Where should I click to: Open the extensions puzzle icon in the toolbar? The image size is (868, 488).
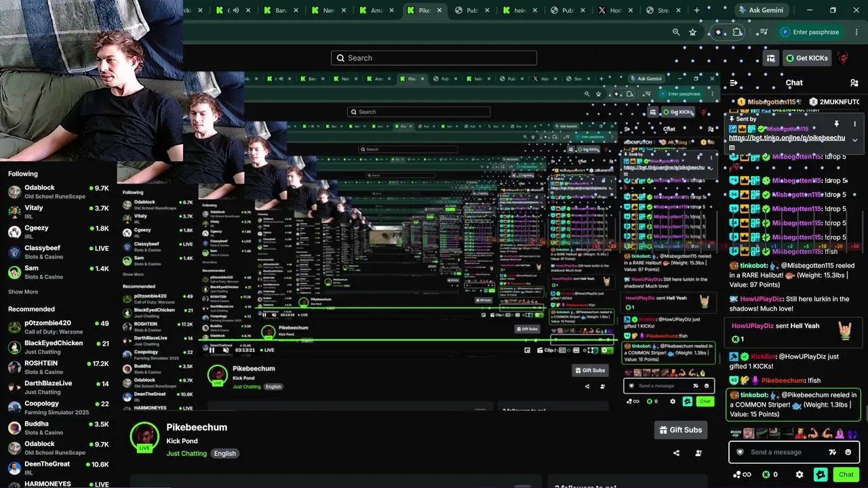pyautogui.click(x=737, y=32)
